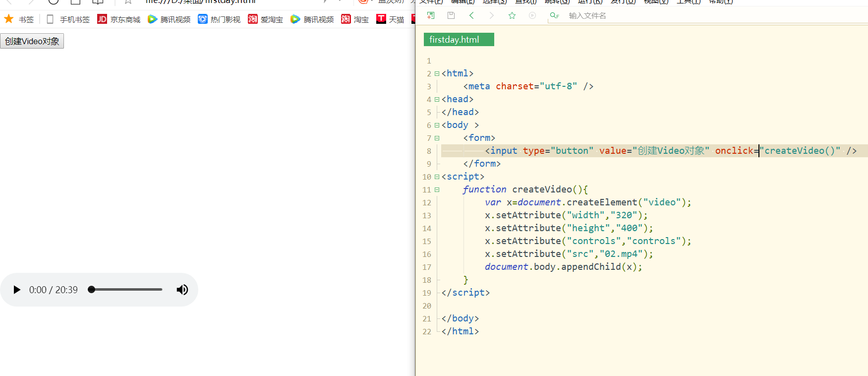Viewport: 868px width, 376px height.
Task: Click the setAttribute("src","02.mp4") line
Action: 569,254
